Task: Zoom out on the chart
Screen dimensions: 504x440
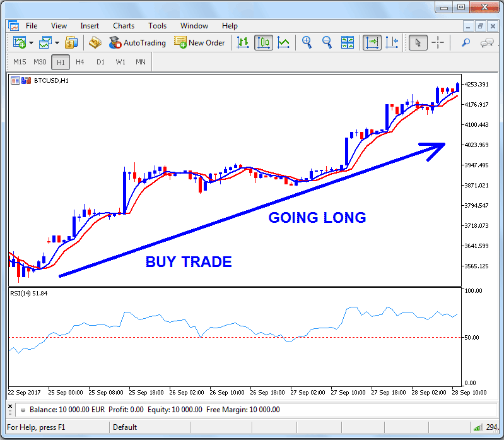Action: coord(327,42)
